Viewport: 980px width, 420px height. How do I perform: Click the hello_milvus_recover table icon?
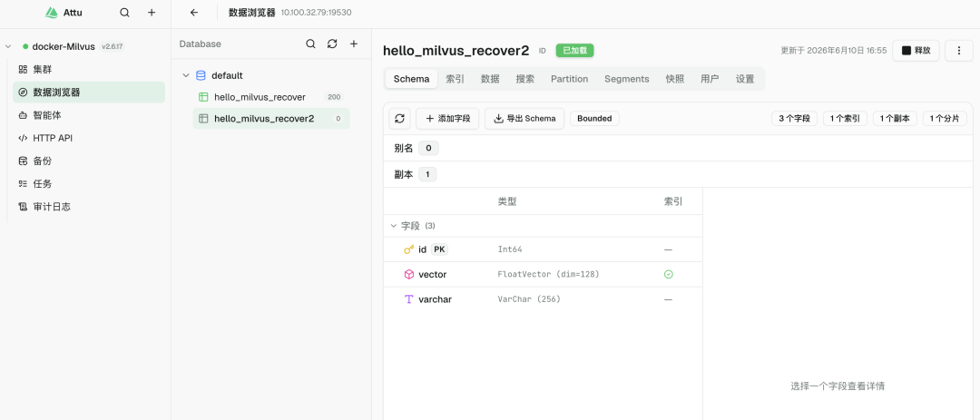pos(203,97)
